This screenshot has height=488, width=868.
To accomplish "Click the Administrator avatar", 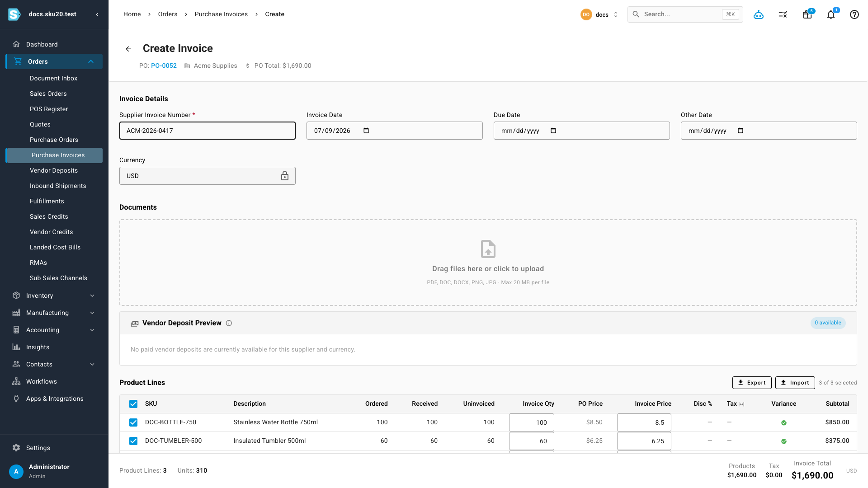I will click(16, 471).
